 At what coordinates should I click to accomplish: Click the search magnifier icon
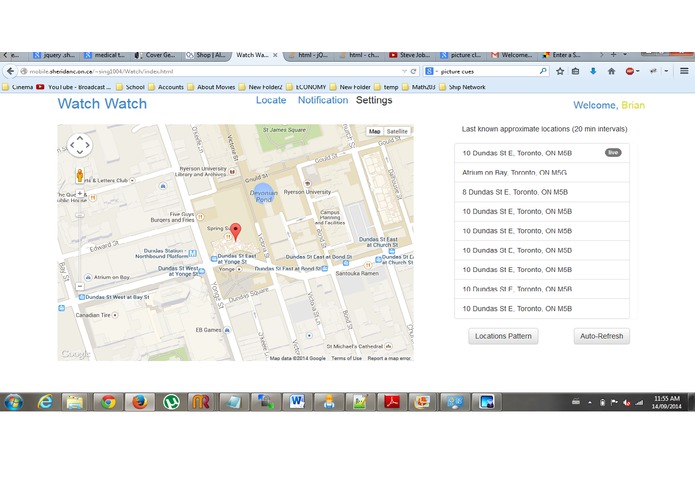(543, 71)
